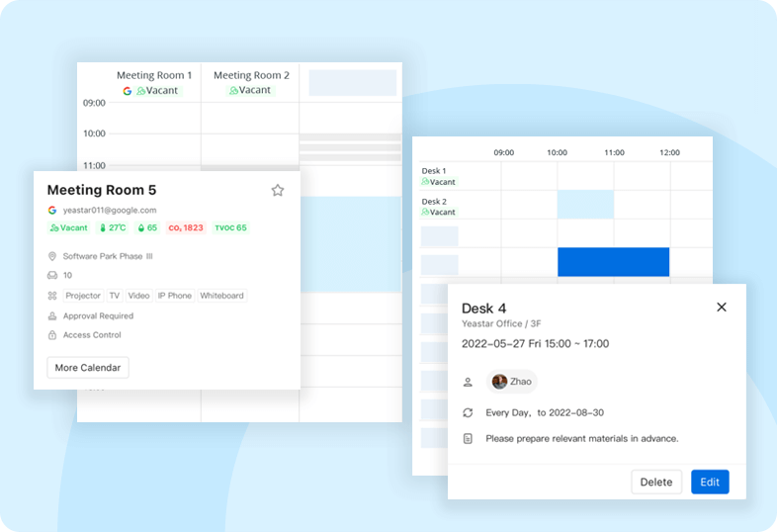
Task: Click Yeastar Office / 3F location text
Action: 501,323
